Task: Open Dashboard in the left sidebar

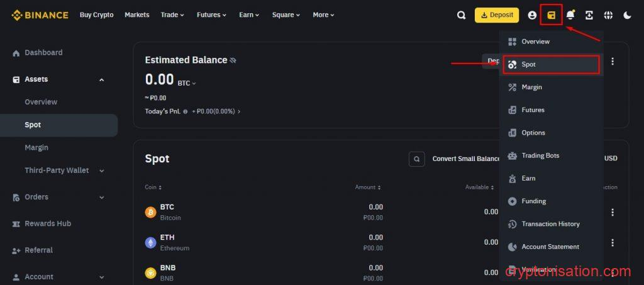Action: (x=43, y=53)
